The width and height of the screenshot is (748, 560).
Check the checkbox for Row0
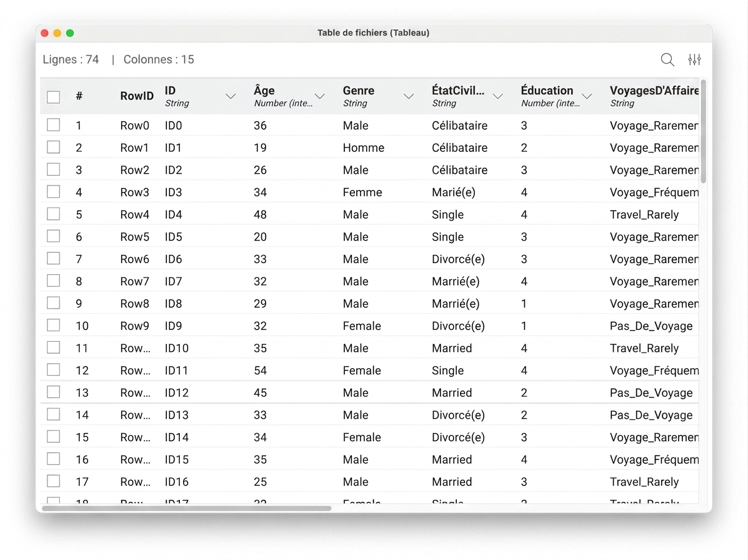click(x=54, y=125)
